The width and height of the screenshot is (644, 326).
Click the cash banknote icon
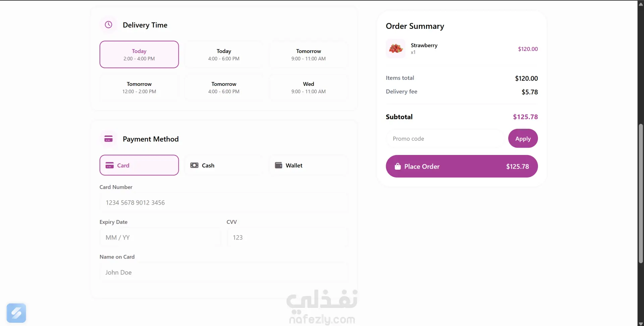(x=194, y=165)
